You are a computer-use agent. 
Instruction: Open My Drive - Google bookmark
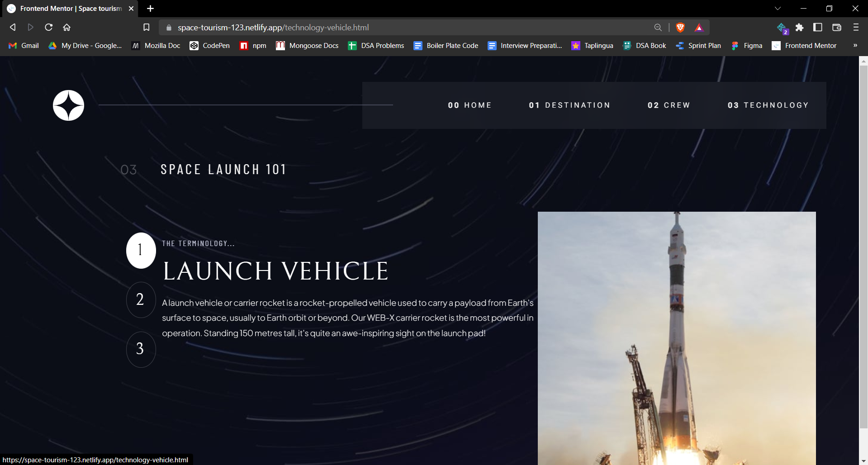85,46
